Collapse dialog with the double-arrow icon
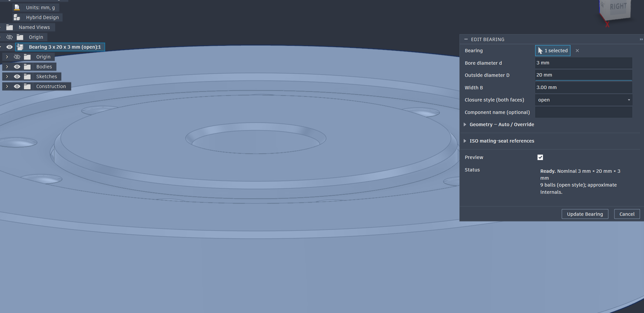 pyautogui.click(x=641, y=39)
